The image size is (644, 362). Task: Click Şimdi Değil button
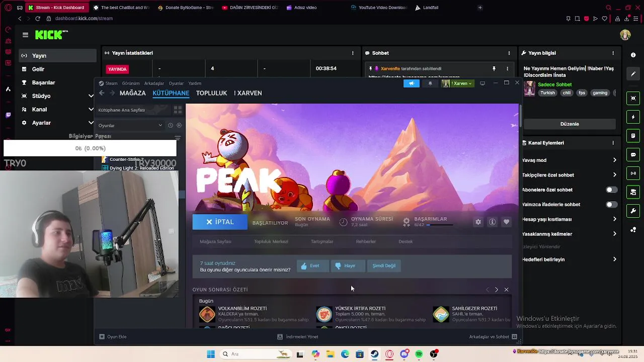(384, 265)
